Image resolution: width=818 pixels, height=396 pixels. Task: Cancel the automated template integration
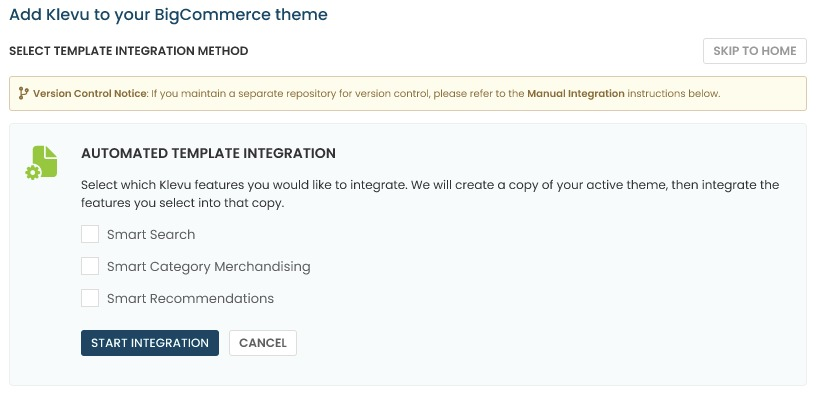point(263,343)
